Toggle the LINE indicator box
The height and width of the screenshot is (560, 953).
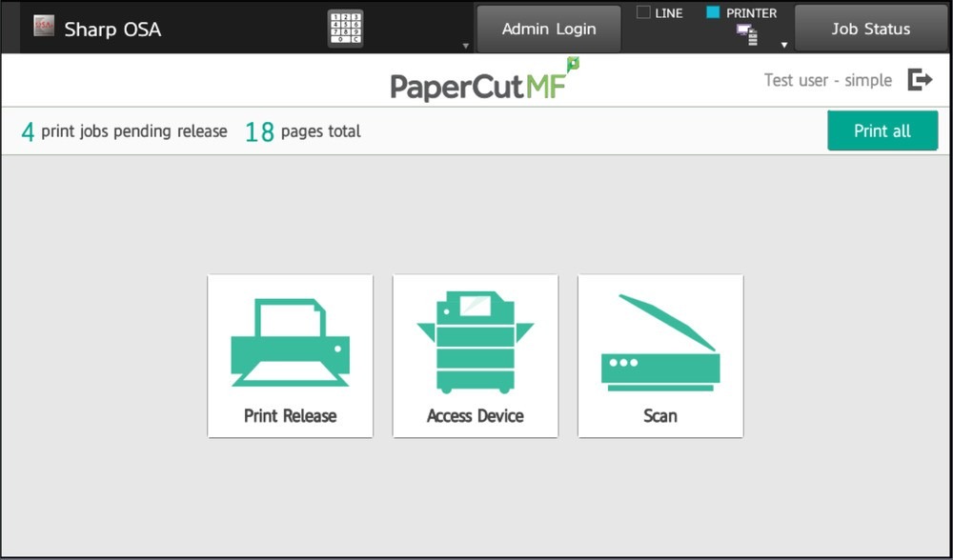(643, 13)
